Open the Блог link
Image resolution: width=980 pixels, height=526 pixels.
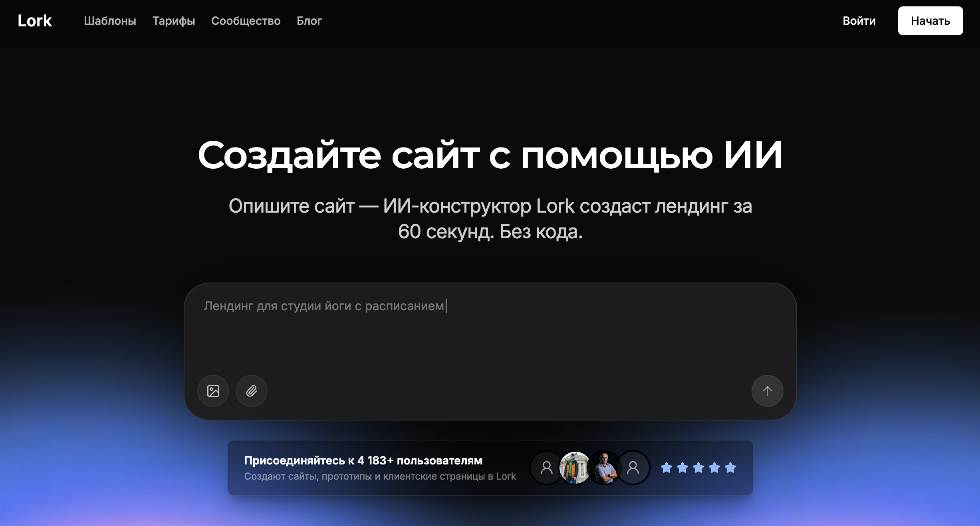click(309, 21)
